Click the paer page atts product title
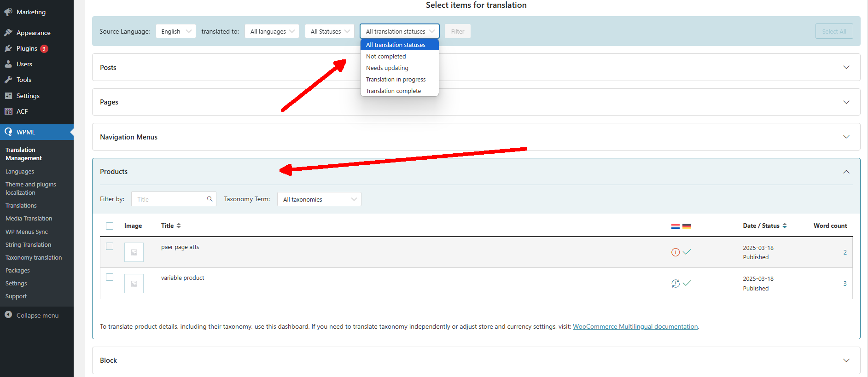 (180, 247)
